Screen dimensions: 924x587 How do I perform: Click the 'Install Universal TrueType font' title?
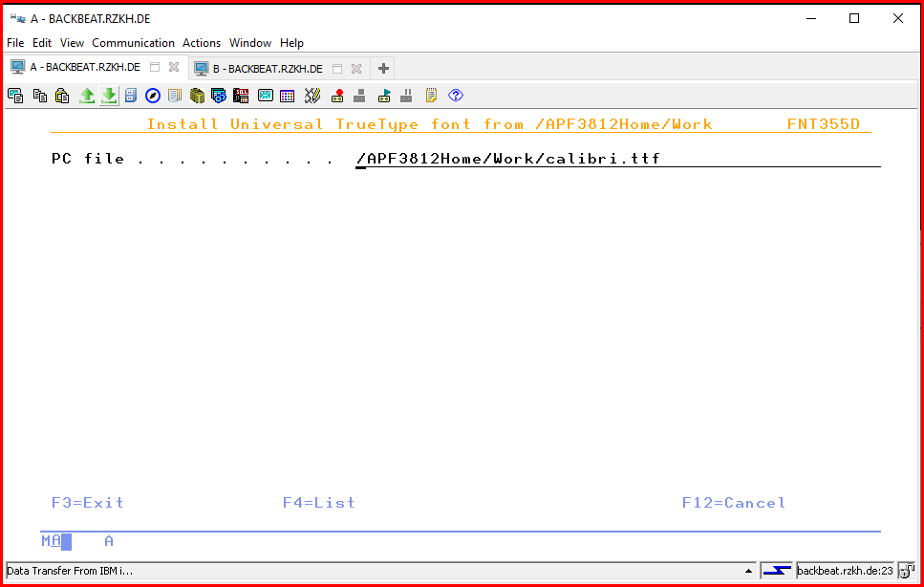pyautogui.click(x=309, y=124)
